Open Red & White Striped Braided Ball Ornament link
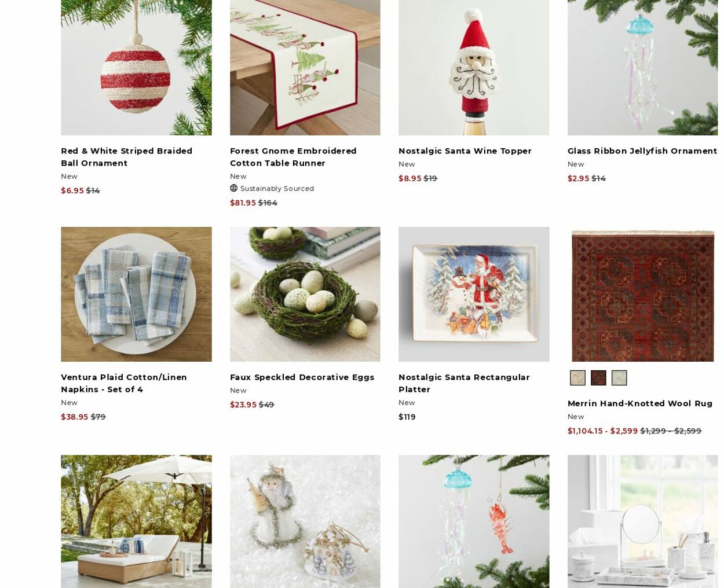The height and width of the screenshot is (588, 724). click(x=126, y=157)
